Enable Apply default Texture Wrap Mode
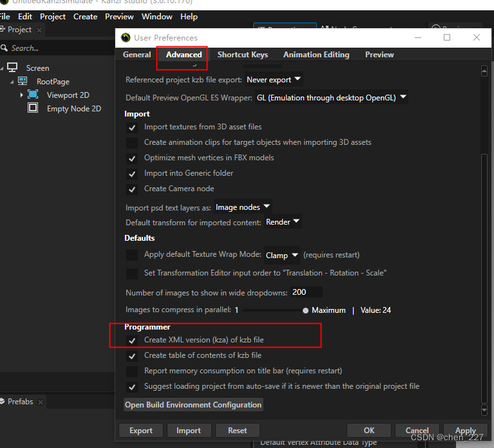 [132, 255]
